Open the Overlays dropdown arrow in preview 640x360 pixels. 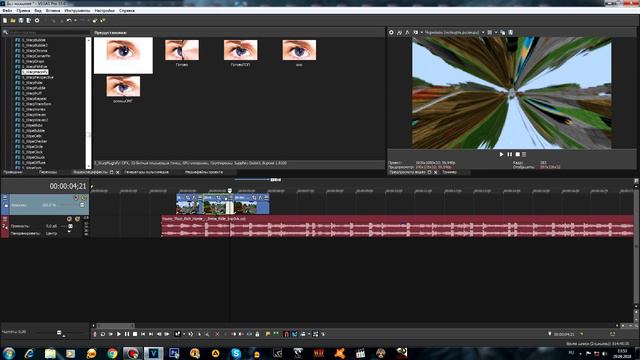496,32
